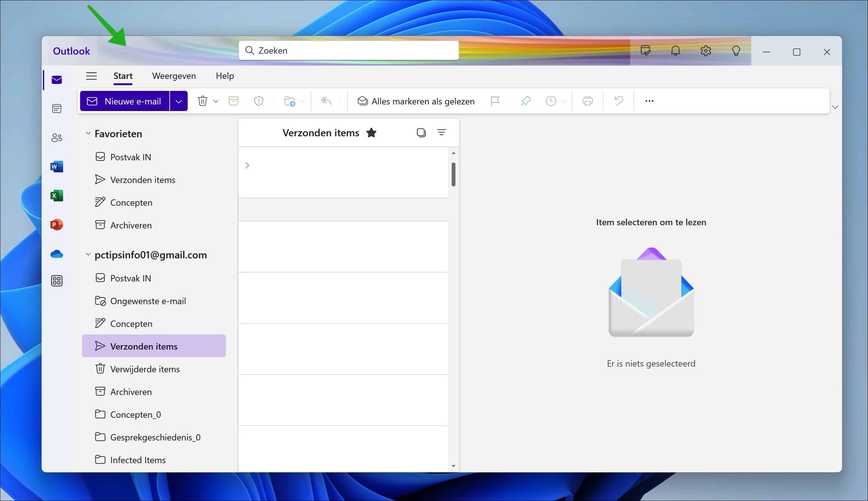Click the Print icon
Screen dimensions: 868x501
[588, 101]
